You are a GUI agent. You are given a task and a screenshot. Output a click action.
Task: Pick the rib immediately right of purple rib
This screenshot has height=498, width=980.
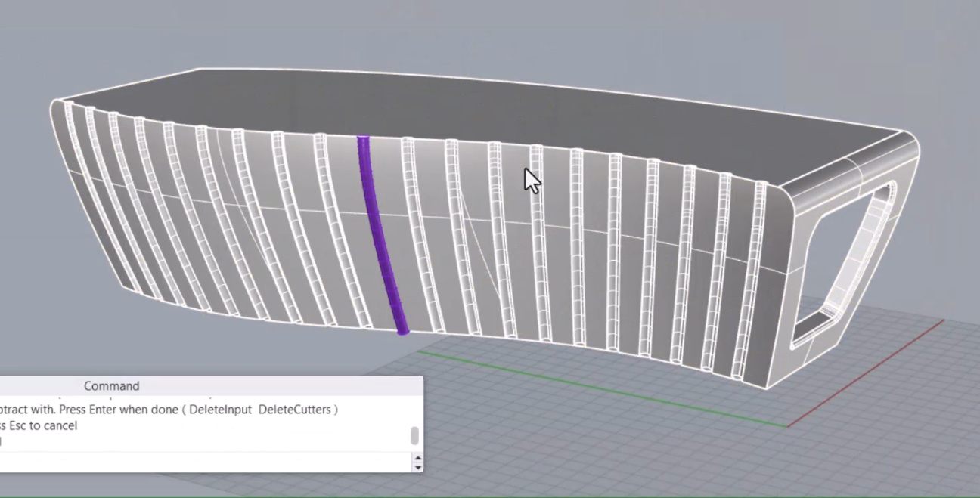(x=419, y=234)
